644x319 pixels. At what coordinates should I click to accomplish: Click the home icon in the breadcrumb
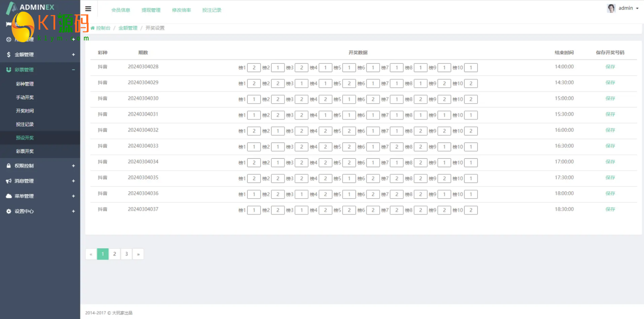[x=92, y=28]
